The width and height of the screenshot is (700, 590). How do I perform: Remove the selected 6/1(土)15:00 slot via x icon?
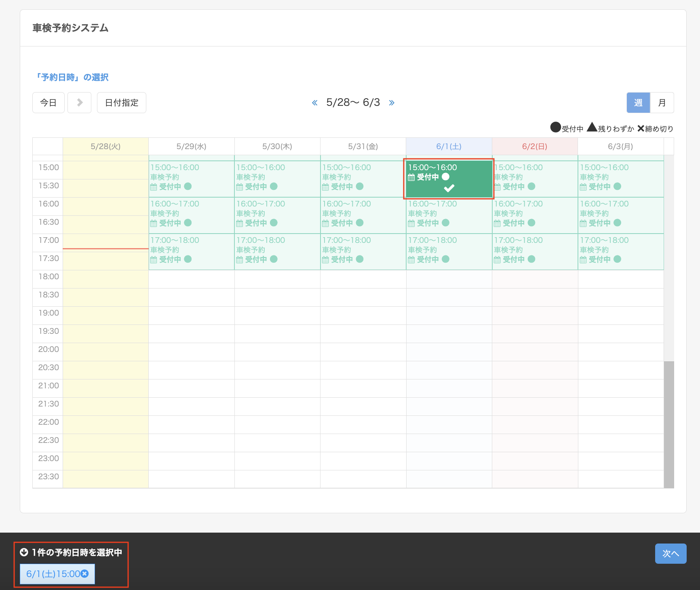pyautogui.click(x=84, y=573)
